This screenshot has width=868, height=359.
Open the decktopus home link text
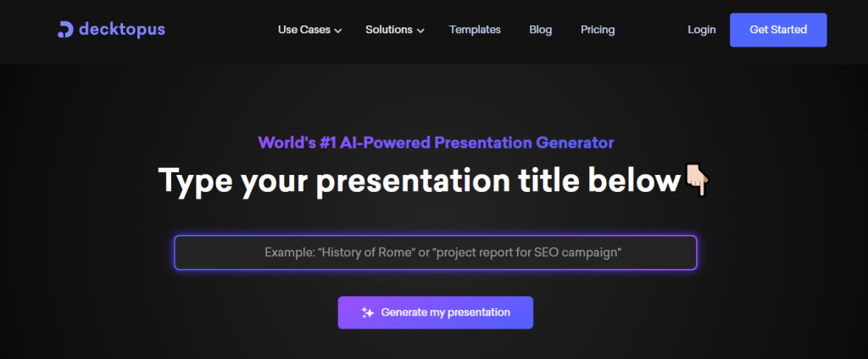(x=122, y=30)
